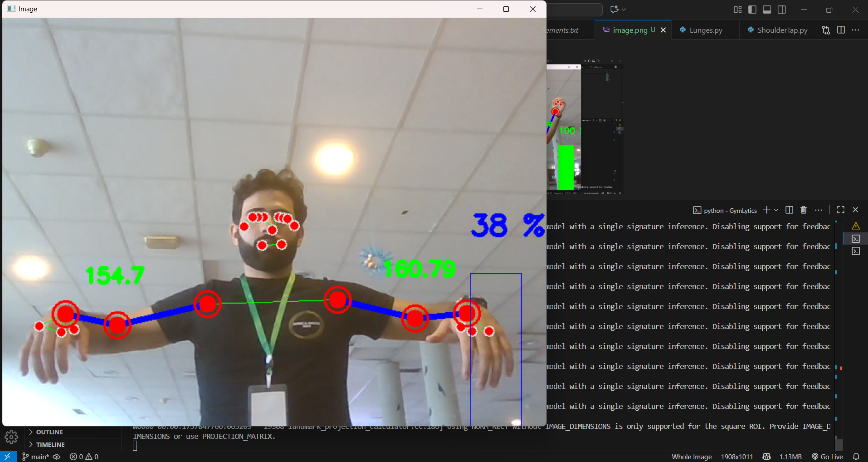The height and width of the screenshot is (462, 868).
Task: Open the Manage gear icon
Action: point(11,437)
